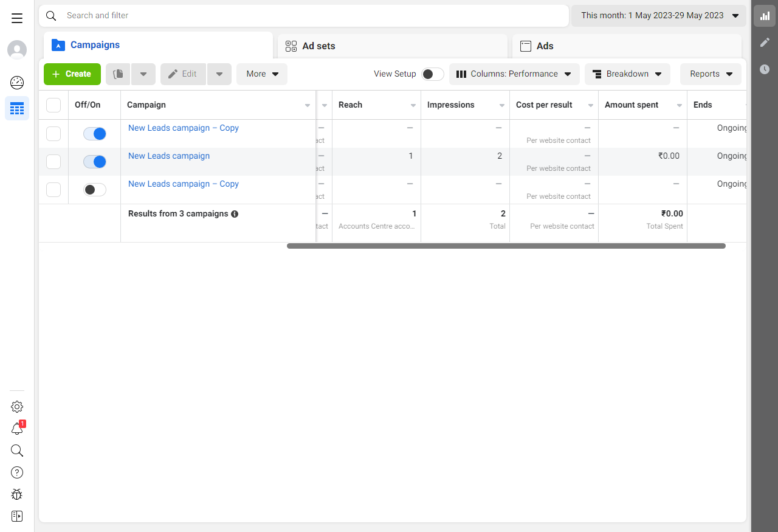Click the info icon beside Results from 3 campaigns
This screenshot has height=532, width=778.
[x=235, y=214]
